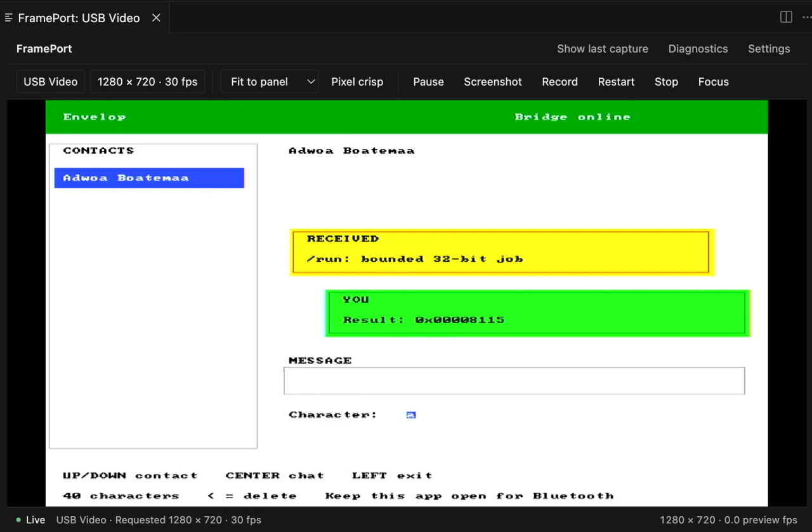Click the RECEIVED message bubble
The width and height of the screenshot is (812, 532).
pyautogui.click(x=502, y=252)
